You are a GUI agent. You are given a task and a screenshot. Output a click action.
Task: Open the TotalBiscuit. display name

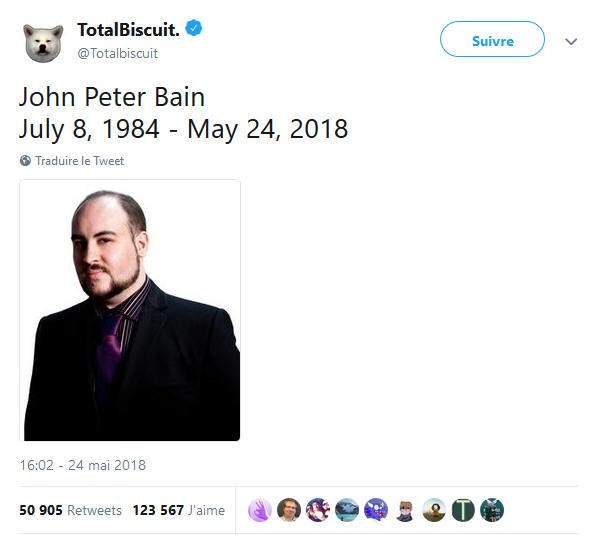click(128, 30)
